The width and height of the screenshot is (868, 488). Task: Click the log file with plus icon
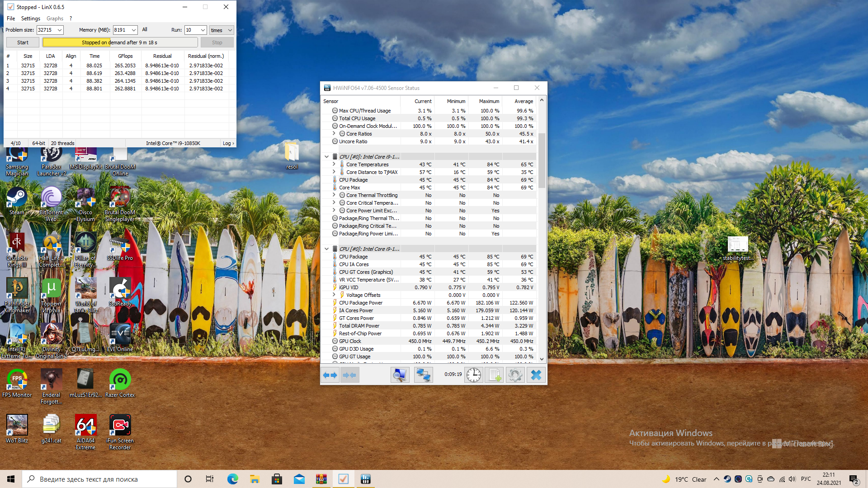pos(494,375)
